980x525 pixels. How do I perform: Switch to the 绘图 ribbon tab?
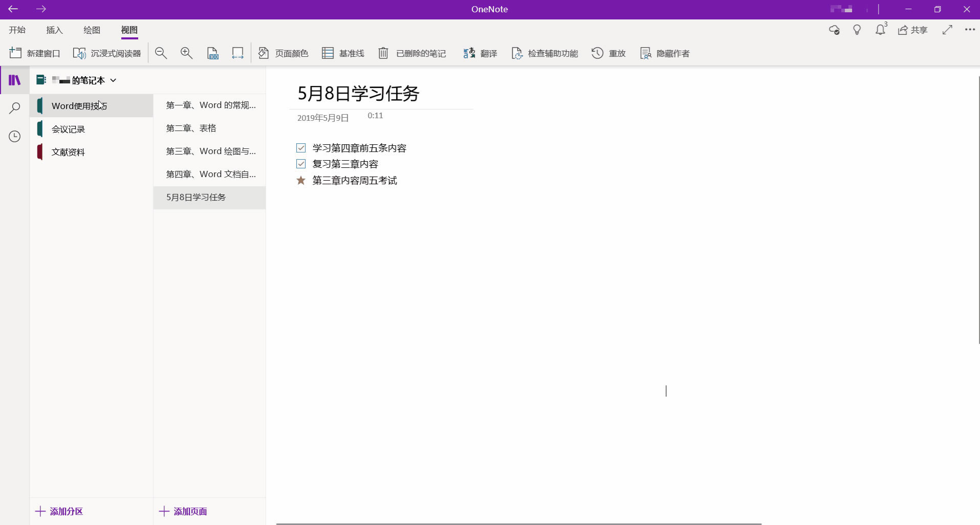click(x=92, y=30)
